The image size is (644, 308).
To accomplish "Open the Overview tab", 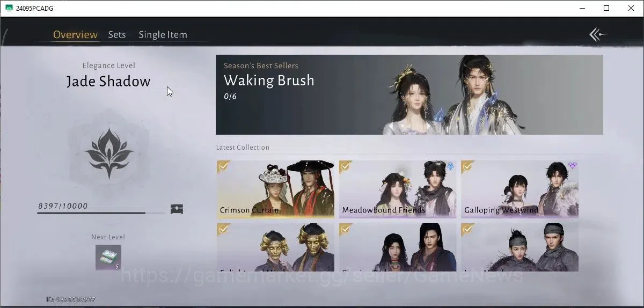I will click(x=75, y=35).
